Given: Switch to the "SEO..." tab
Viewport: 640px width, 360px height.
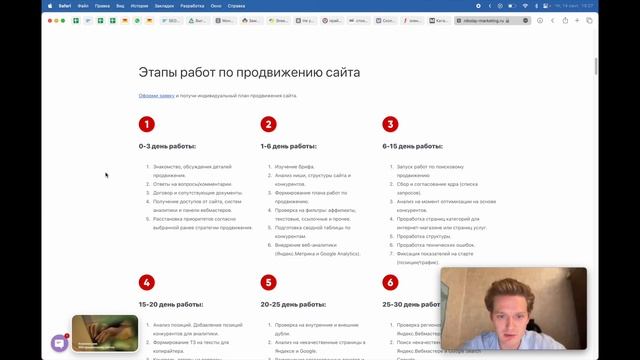Looking at the screenshot, I should [x=171, y=20].
